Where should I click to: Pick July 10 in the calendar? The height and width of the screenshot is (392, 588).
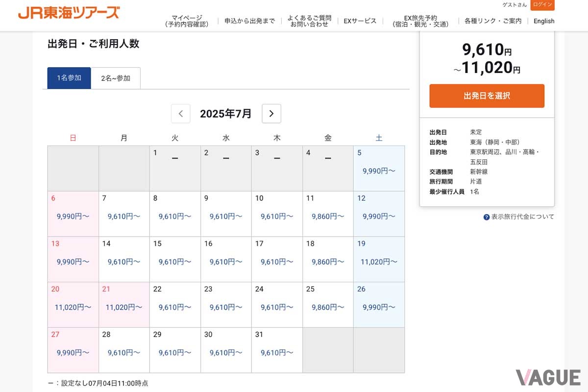pos(277,214)
